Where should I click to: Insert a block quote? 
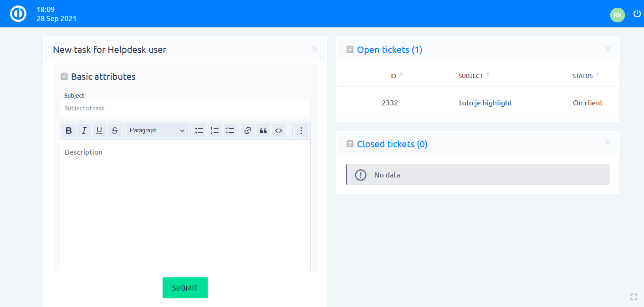pyautogui.click(x=263, y=130)
